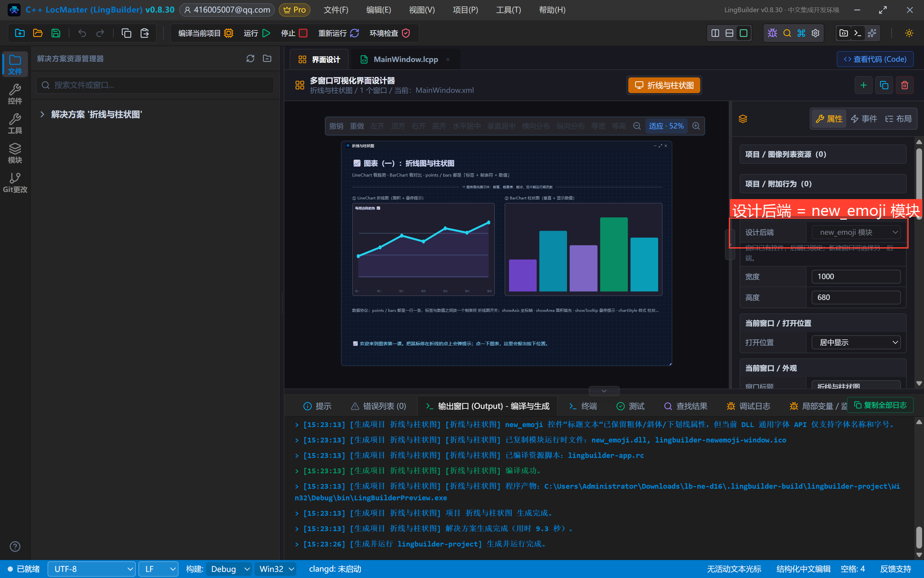The image size is (924, 578).
Task: Open the 模块 sidebar panel
Action: [15, 153]
